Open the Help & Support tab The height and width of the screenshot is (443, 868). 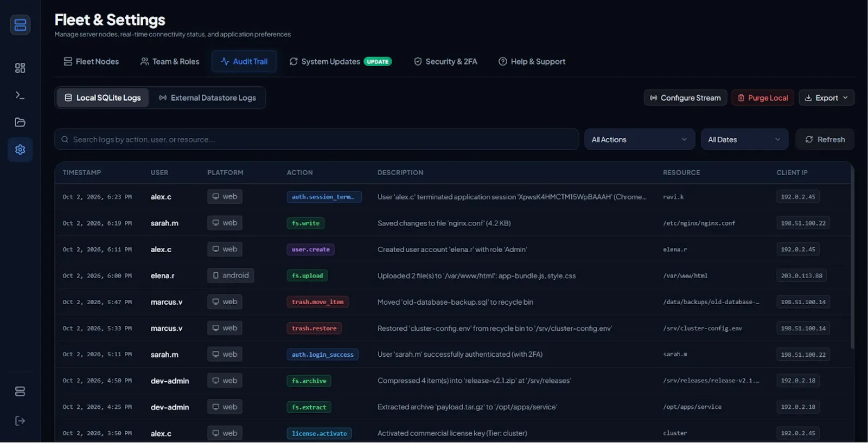point(532,61)
